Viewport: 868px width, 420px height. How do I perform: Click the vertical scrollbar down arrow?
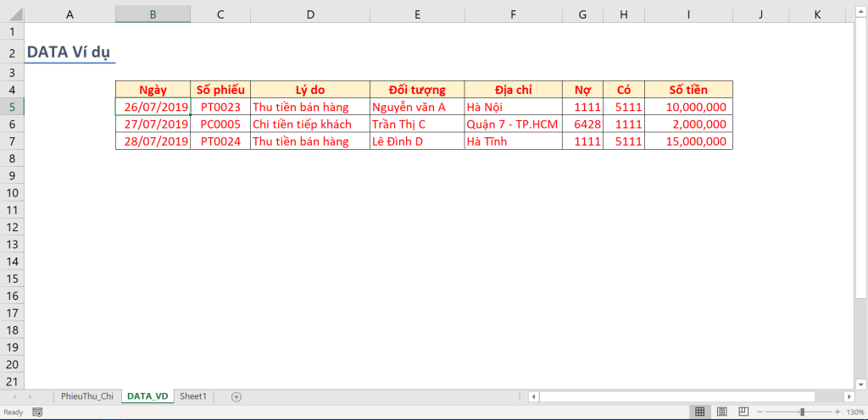[x=860, y=384]
